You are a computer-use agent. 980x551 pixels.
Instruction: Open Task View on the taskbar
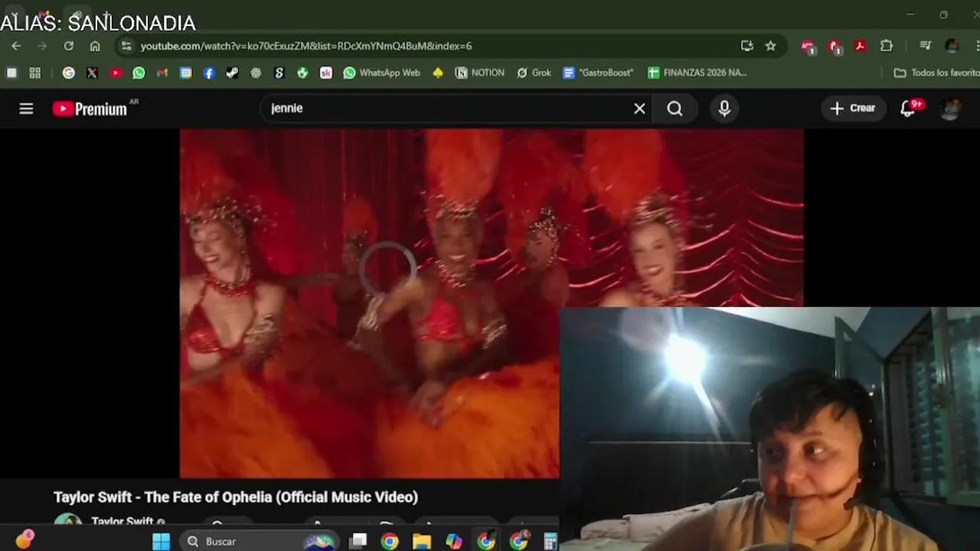(358, 542)
